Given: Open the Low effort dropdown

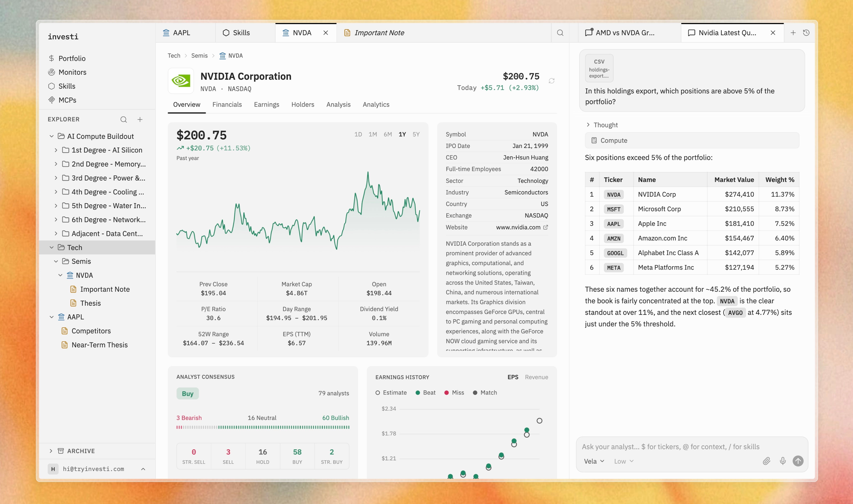Looking at the screenshot, I should (x=624, y=461).
